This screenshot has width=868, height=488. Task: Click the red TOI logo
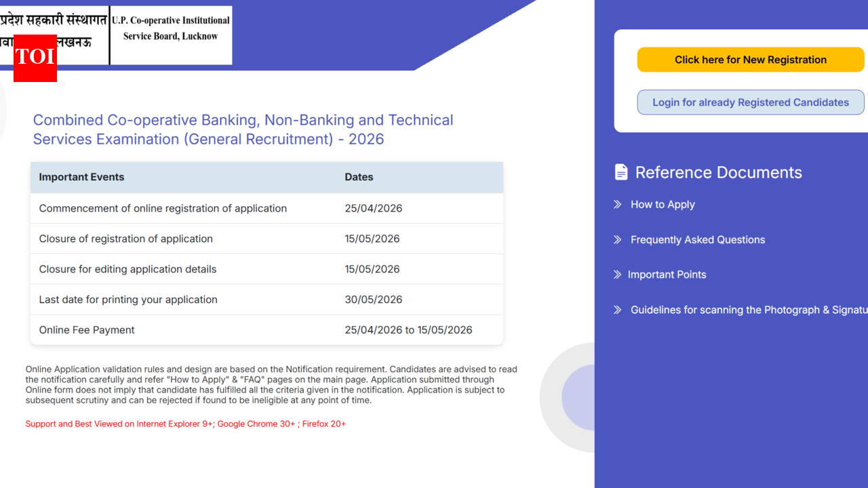(x=35, y=58)
